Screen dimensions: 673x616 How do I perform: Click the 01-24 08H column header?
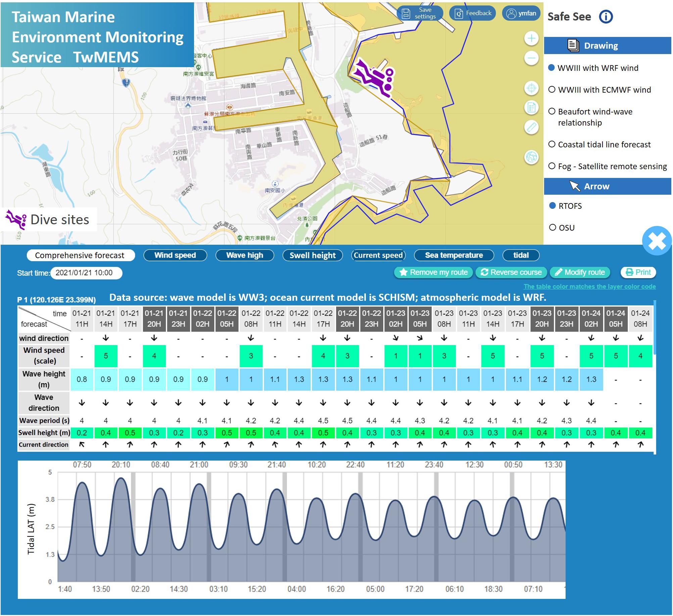click(640, 319)
